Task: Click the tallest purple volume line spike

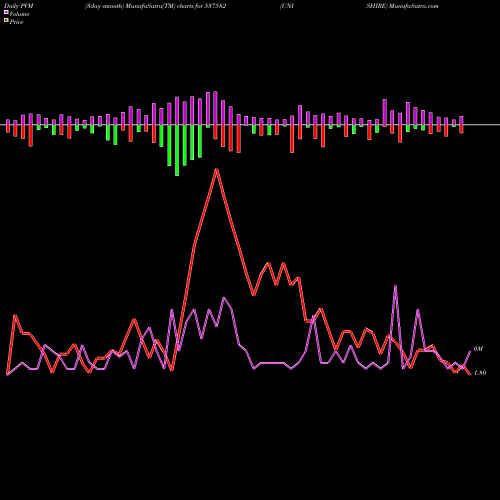Action: [x=395, y=286]
